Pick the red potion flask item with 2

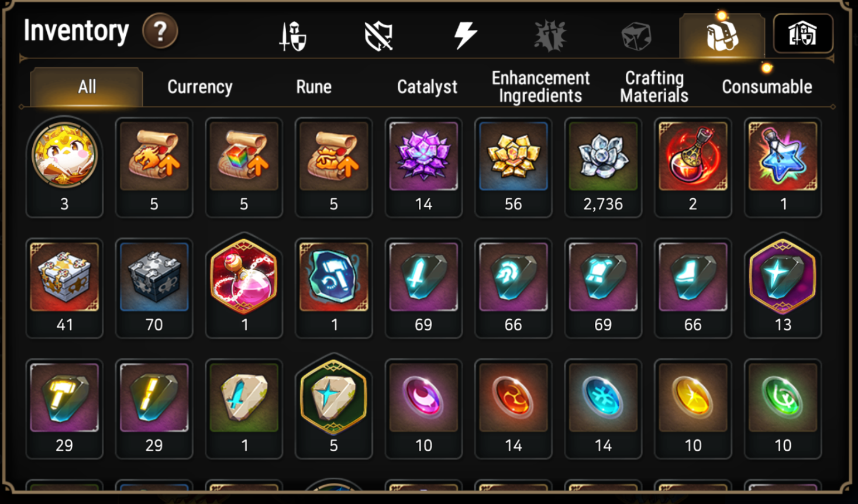(693, 168)
